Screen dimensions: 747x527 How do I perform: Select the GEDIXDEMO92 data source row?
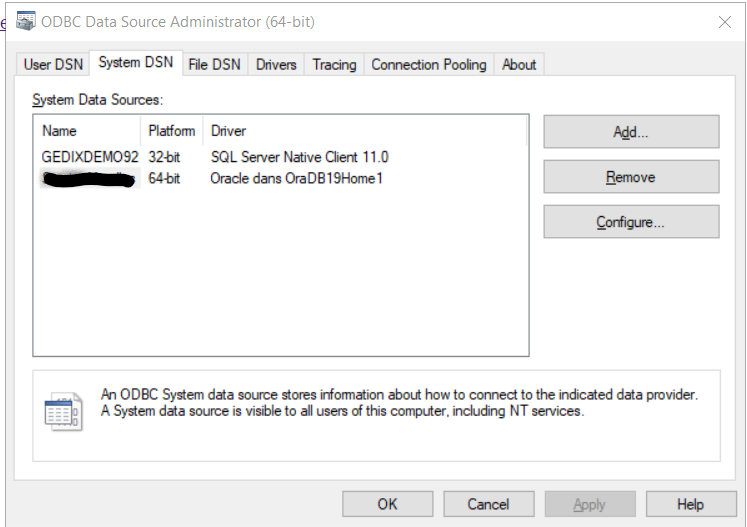click(x=90, y=157)
